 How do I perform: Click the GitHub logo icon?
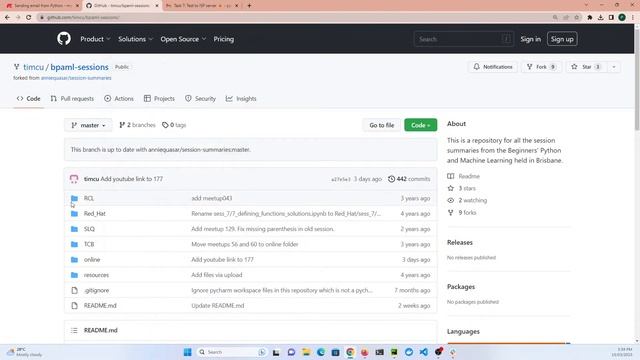[x=64, y=39]
